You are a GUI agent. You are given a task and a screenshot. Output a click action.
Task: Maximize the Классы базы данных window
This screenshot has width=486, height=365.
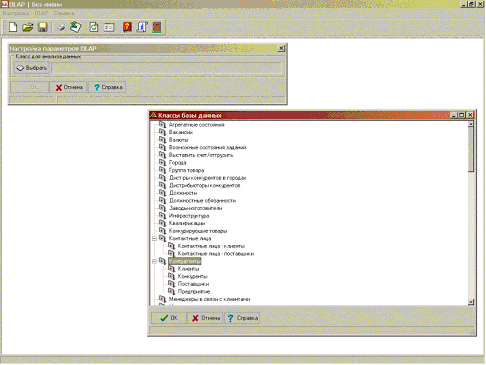tap(462, 115)
